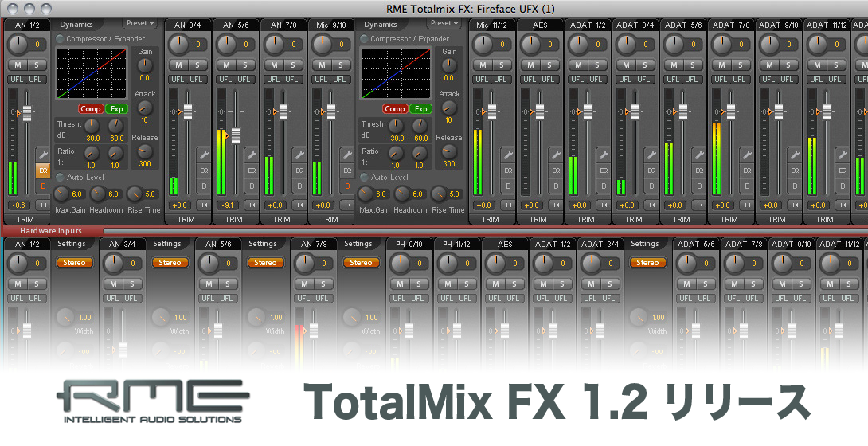
Task: Click the wrench icon on upper ADAT 9/10 strip
Action: pos(795,155)
